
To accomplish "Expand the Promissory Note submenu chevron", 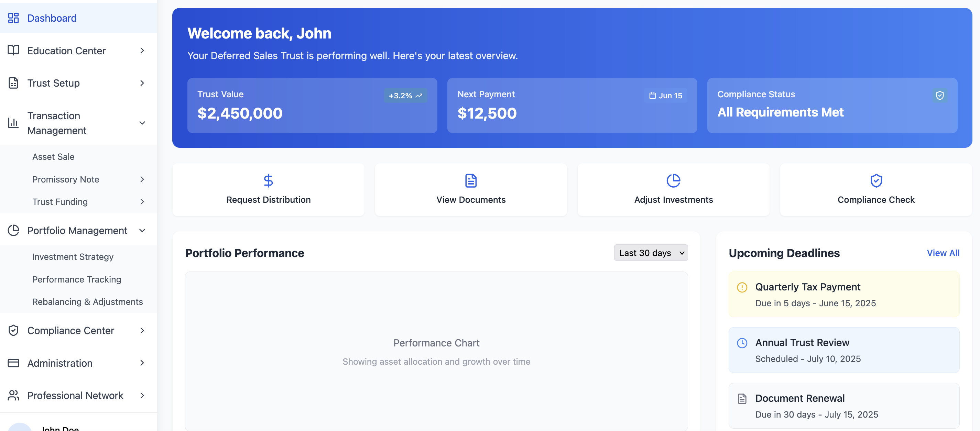I will [142, 179].
